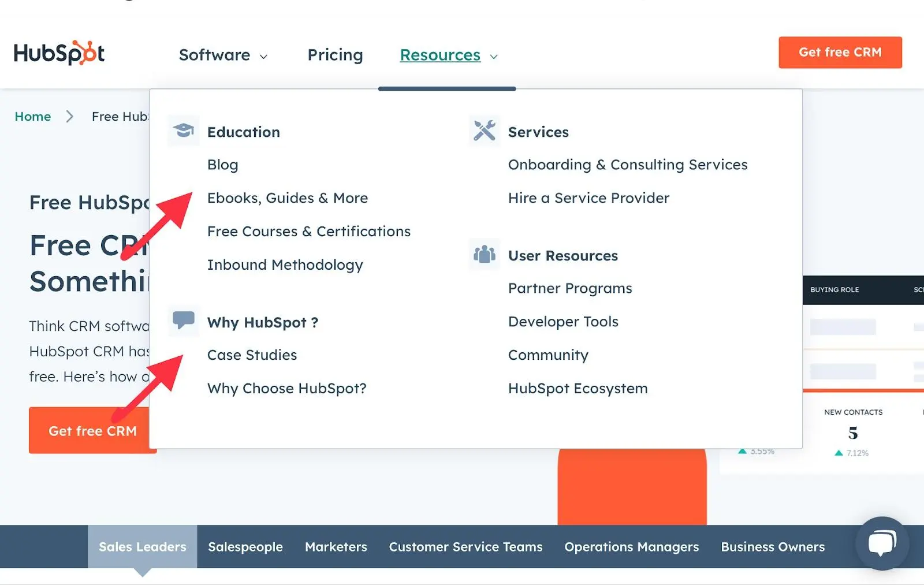The height and width of the screenshot is (585, 924).
Task: Open the Case Studies link
Action: pyautogui.click(x=252, y=355)
